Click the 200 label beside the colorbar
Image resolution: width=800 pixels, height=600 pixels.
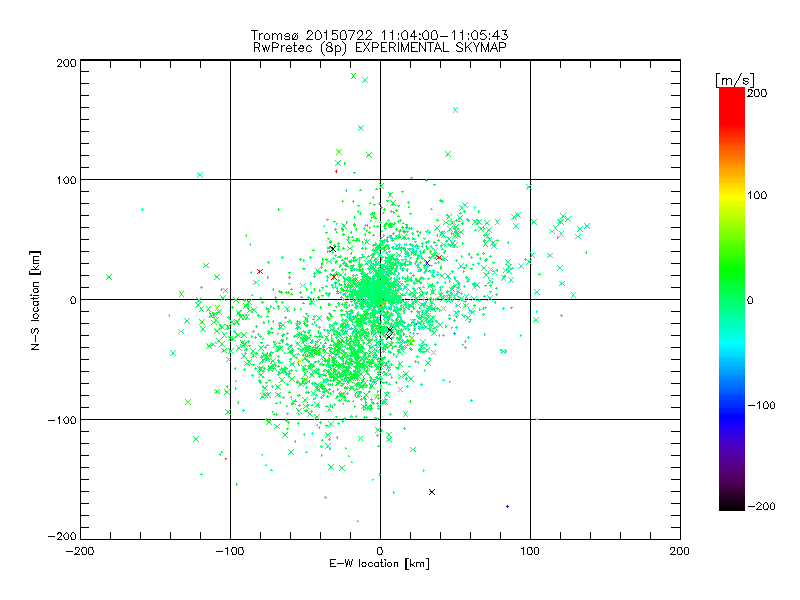coord(757,93)
